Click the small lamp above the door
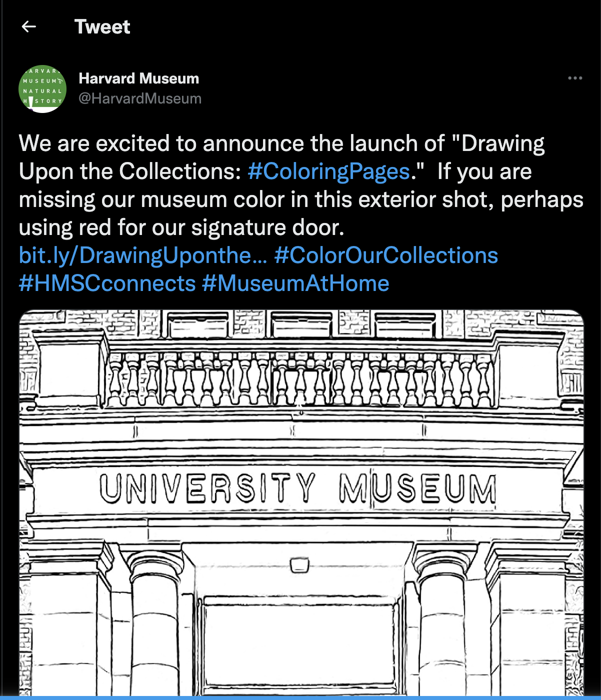 299,565
